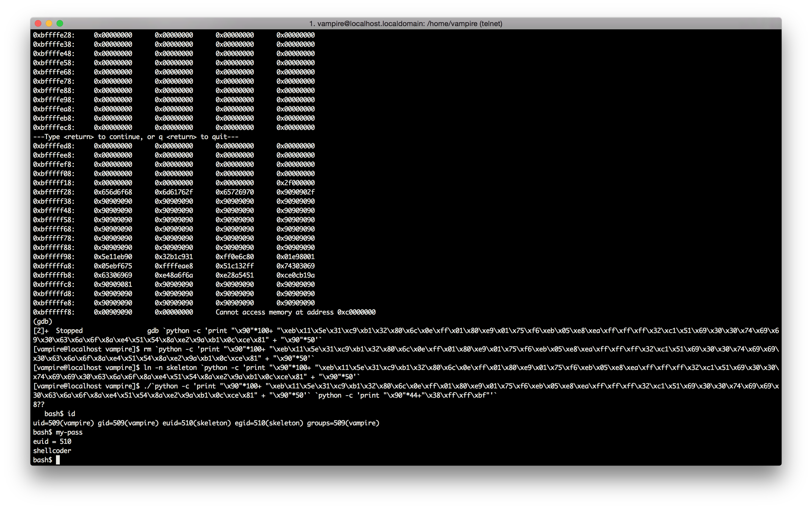Click the yellow minimize window button
Viewport: 812px width, 509px height.
(49, 23)
